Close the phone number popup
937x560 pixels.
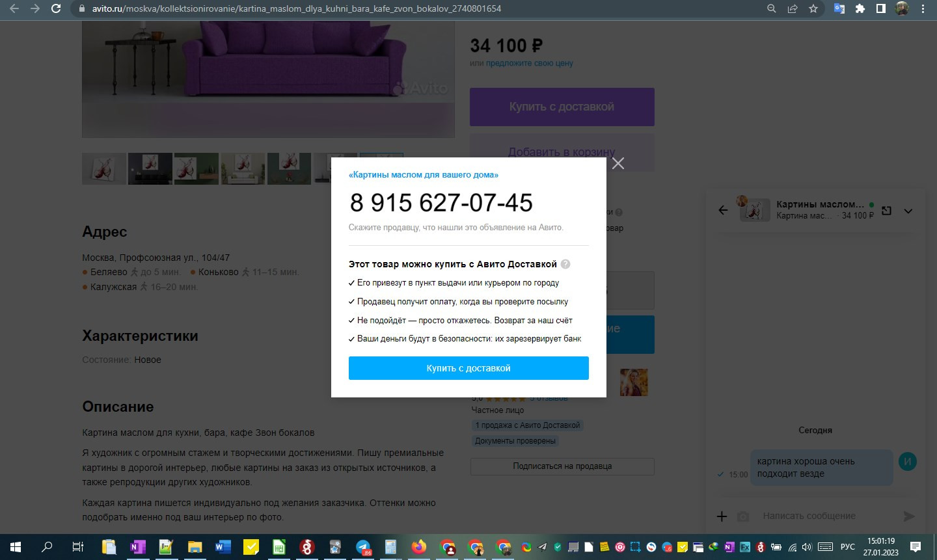[618, 163]
